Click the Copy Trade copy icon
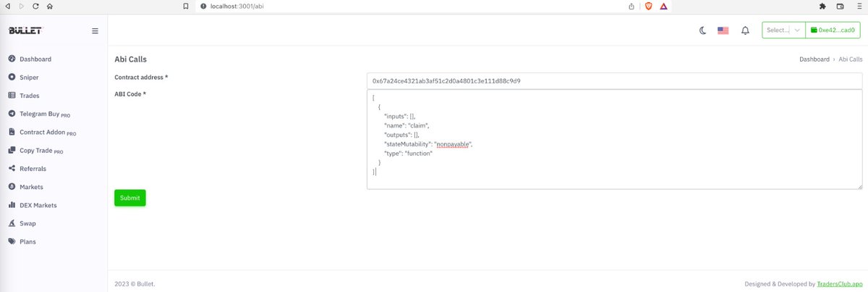Viewport: 868px width, 292px height. click(12, 151)
